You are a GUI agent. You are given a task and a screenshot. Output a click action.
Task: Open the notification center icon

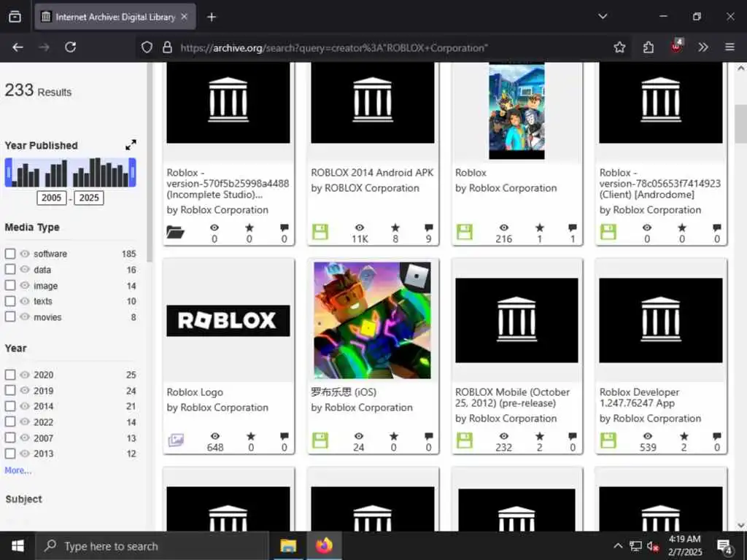click(x=724, y=547)
